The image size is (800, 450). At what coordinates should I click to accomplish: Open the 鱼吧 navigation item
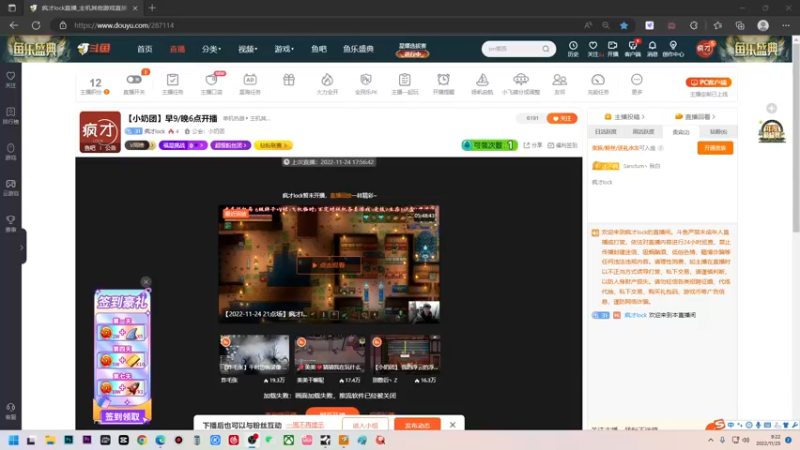coord(319,49)
